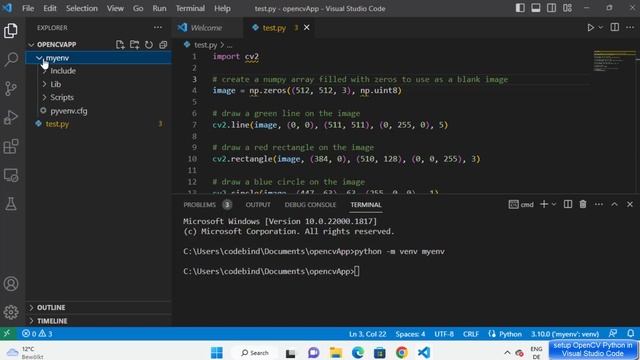This screenshot has height=360, width=640.
Task: Split the terminal panel
Action: tap(568, 204)
